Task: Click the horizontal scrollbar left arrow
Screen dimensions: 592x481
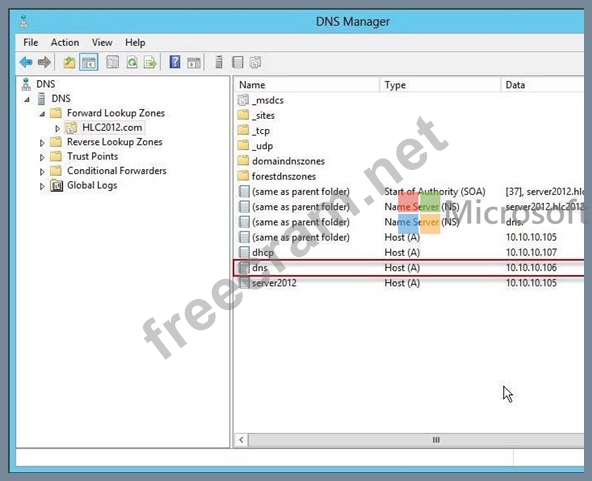Action: coord(241,440)
